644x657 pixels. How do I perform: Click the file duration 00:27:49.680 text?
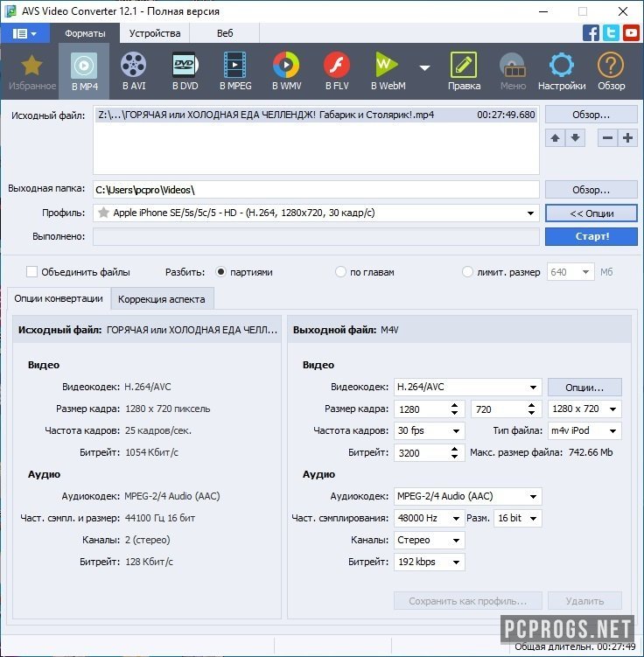506,115
